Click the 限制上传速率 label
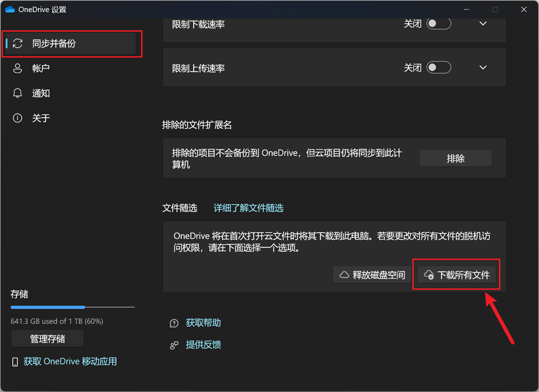Image resolution: width=539 pixels, height=392 pixels. coord(198,68)
